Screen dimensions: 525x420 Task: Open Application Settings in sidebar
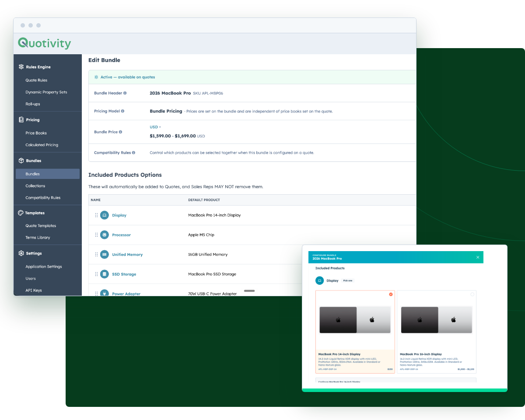tap(44, 266)
